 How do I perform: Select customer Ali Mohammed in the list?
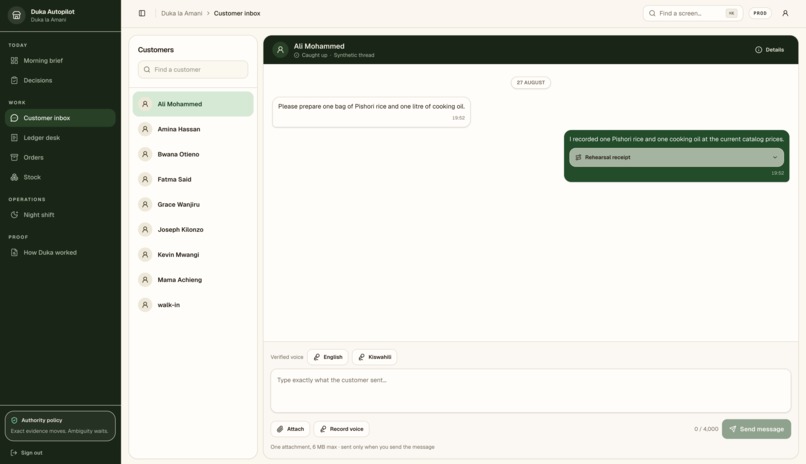tap(193, 104)
